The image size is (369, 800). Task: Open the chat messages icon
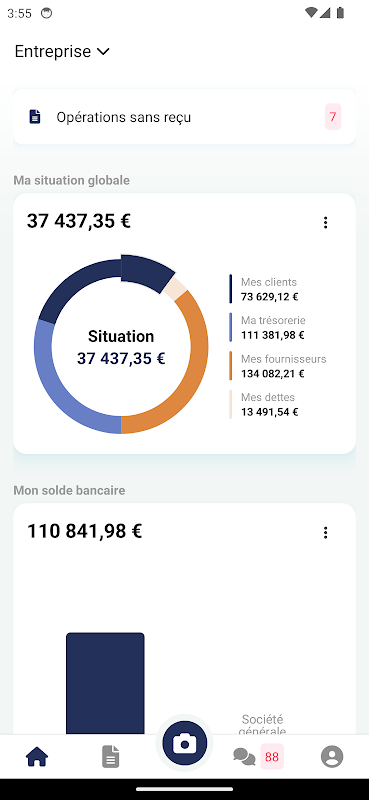244,757
